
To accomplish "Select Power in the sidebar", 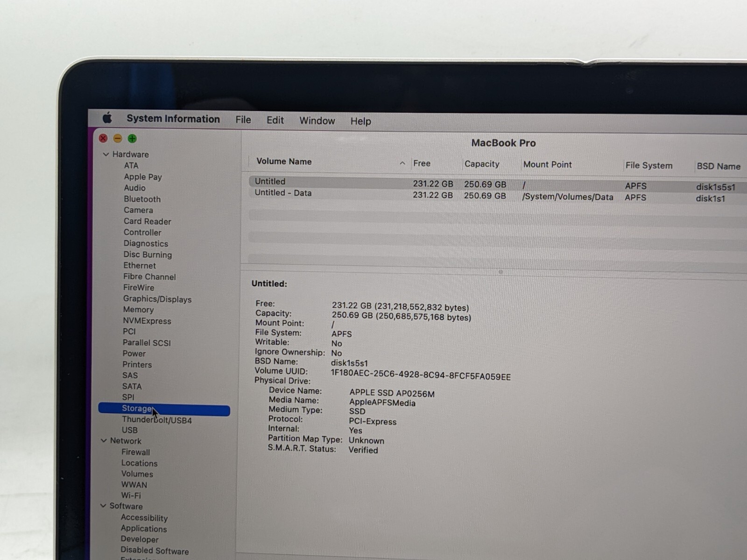I will [134, 354].
